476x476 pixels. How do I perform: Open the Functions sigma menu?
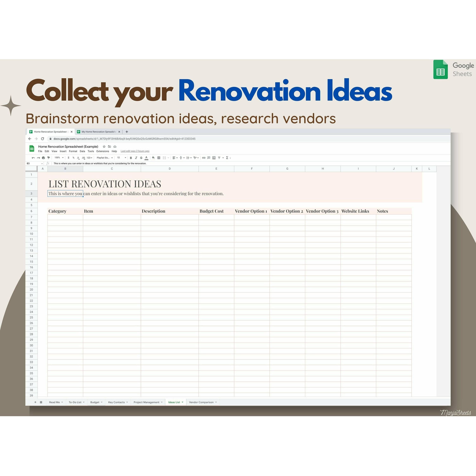[228, 158]
